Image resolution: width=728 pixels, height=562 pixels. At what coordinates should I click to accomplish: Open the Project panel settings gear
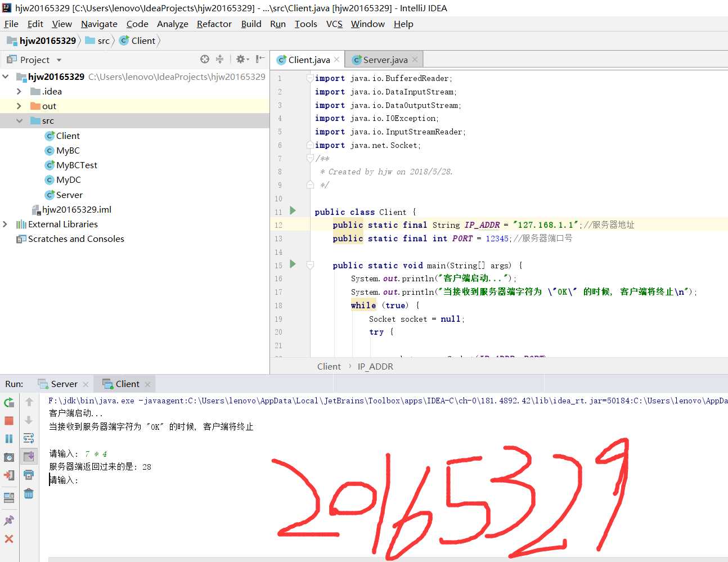242,59
